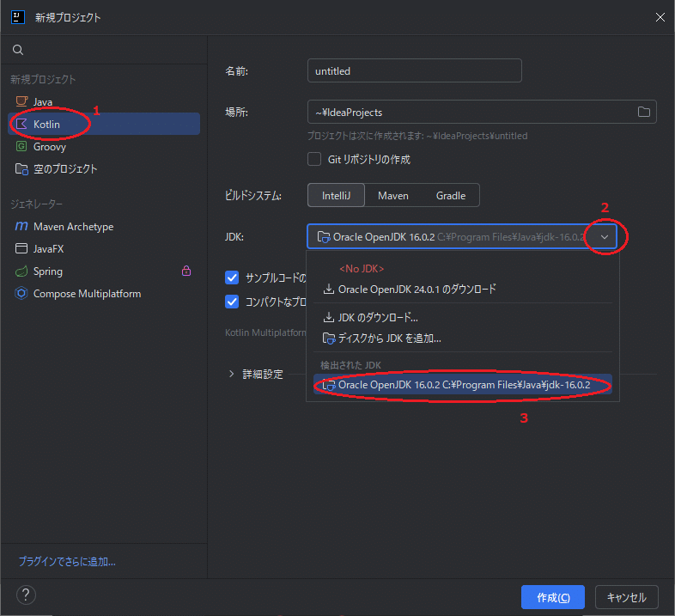Click the 空のプロジェクト folder icon
This screenshot has width=675, height=616.
point(21,169)
